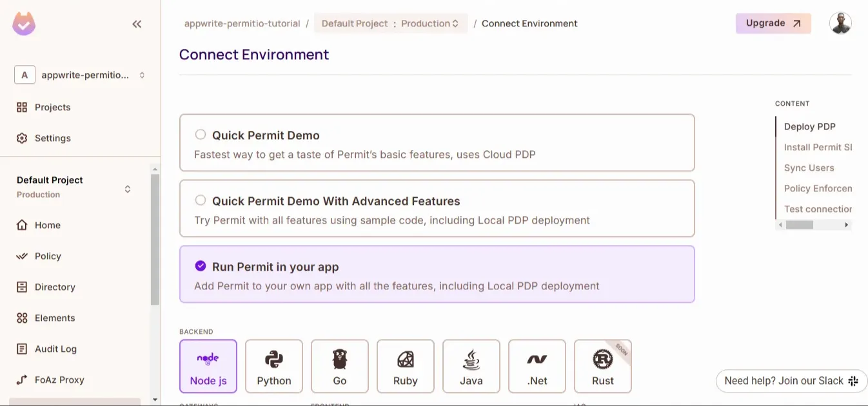Select the Java backend tile
This screenshot has height=406, width=868.
tap(471, 366)
